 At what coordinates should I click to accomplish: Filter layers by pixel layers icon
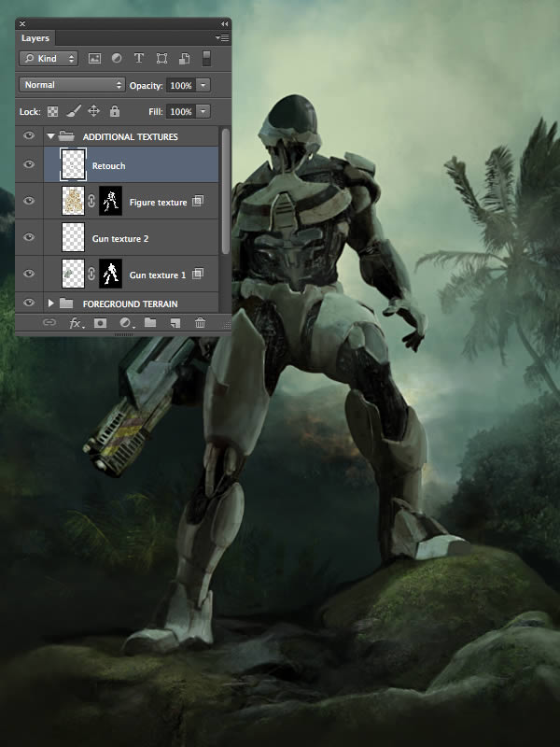(95, 59)
